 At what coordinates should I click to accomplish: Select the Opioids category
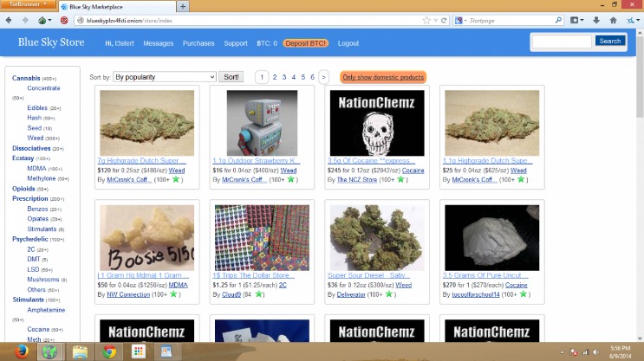click(23, 189)
